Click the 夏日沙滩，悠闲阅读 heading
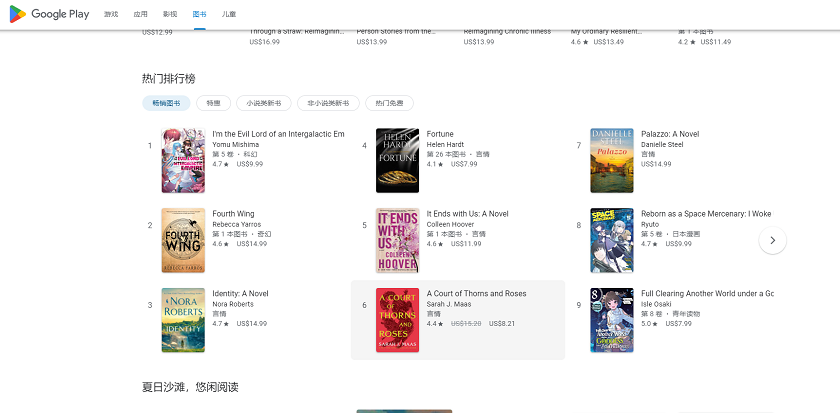The image size is (840, 413). pos(190,387)
